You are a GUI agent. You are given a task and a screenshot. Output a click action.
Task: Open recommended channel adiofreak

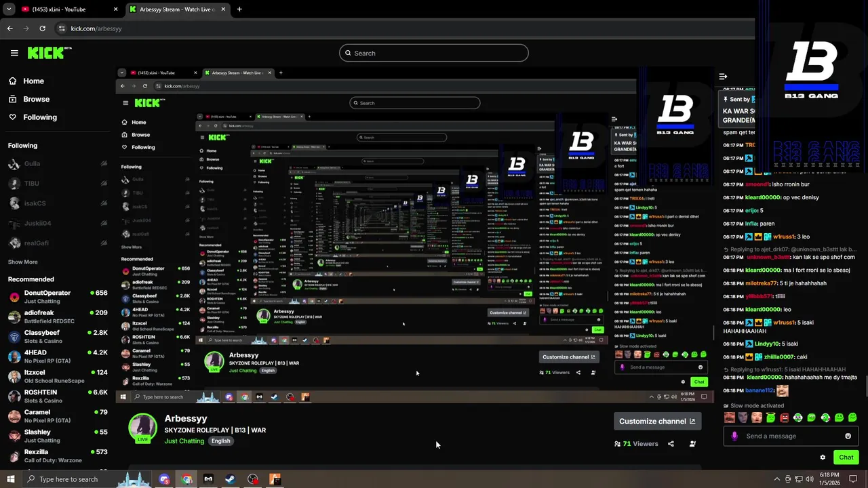tap(58, 317)
